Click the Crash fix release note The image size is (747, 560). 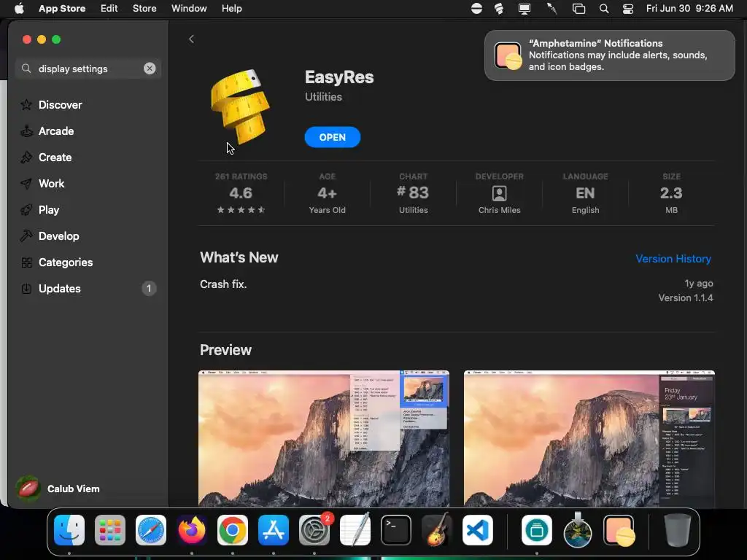[223, 284]
